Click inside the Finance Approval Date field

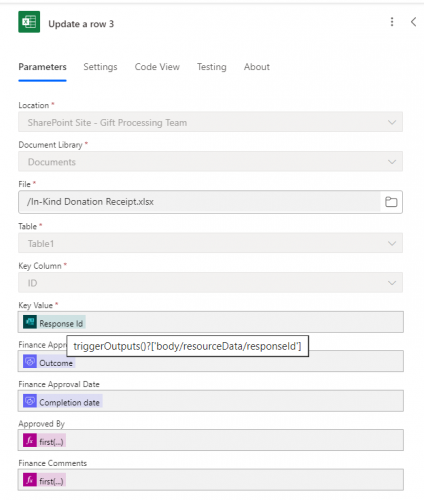[x=210, y=401]
